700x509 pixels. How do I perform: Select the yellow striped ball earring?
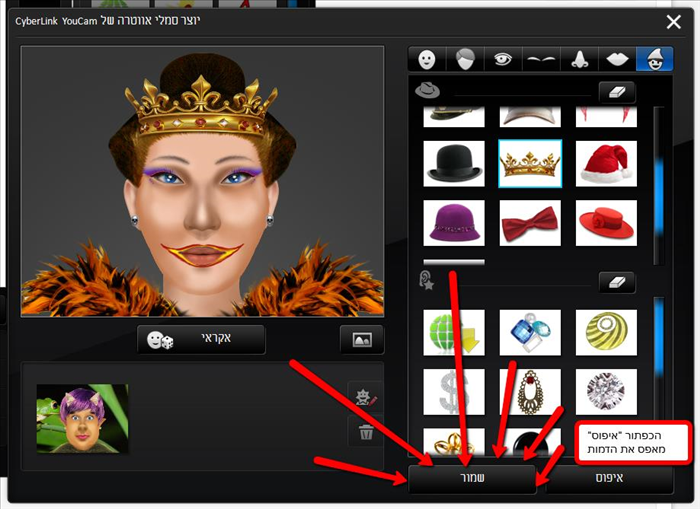pos(606,333)
